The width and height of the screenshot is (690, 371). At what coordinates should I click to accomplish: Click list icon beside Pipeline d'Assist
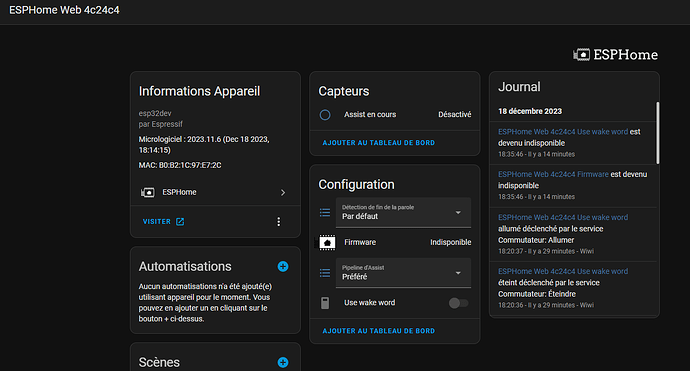325,273
